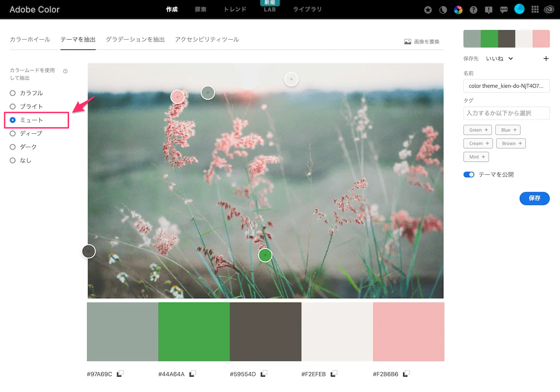Click the color wheel icon in top bar
The image size is (560, 392).
coord(458,9)
